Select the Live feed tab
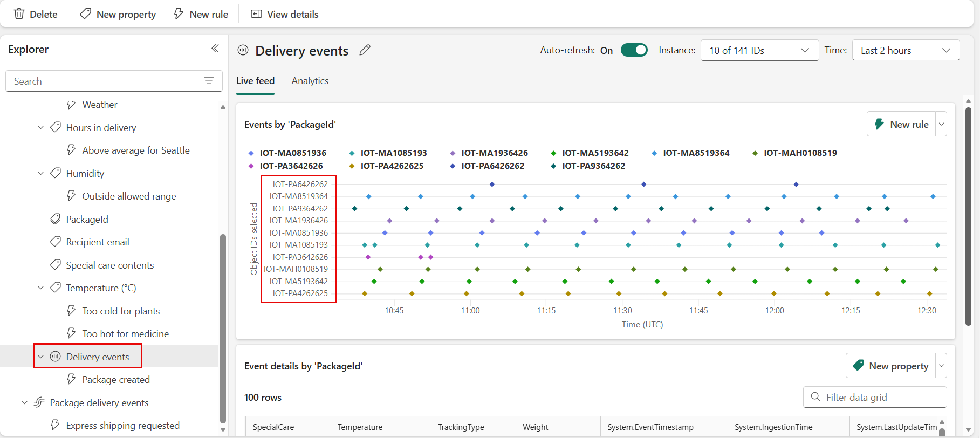 pos(255,81)
